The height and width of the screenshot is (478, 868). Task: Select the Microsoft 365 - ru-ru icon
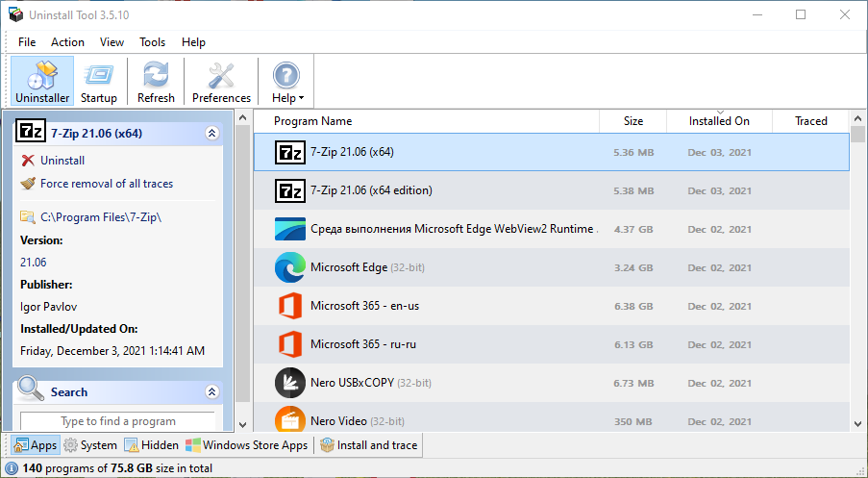pos(290,344)
